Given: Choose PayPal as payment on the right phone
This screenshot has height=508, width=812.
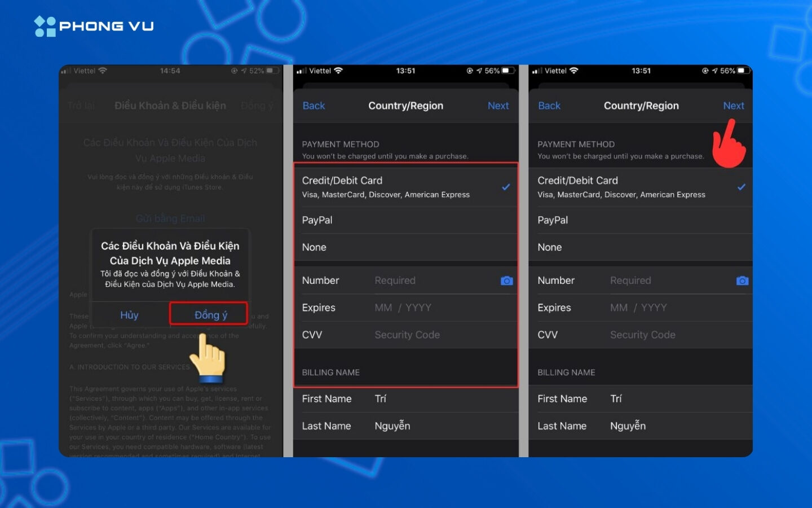Looking at the screenshot, I should 641,220.
